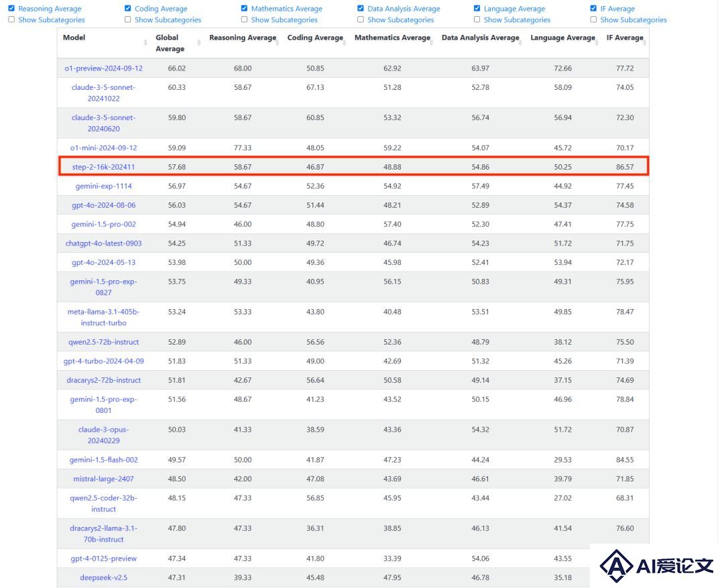The width and height of the screenshot is (724, 588).
Task: Open the meta-llama-3.1-405b-instruct-turbo link
Action: pos(103,317)
